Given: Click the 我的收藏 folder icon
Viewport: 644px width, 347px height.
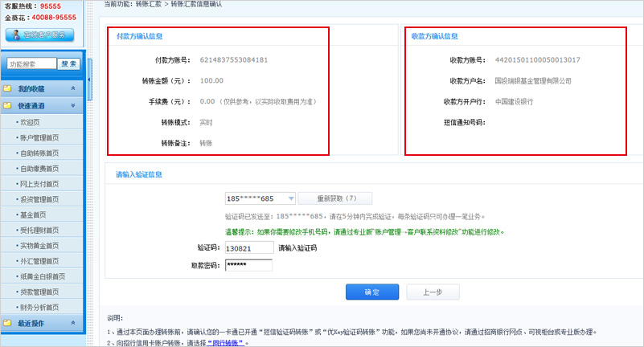Looking at the screenshot, I should pyautogui.click(x=8, y=88).
